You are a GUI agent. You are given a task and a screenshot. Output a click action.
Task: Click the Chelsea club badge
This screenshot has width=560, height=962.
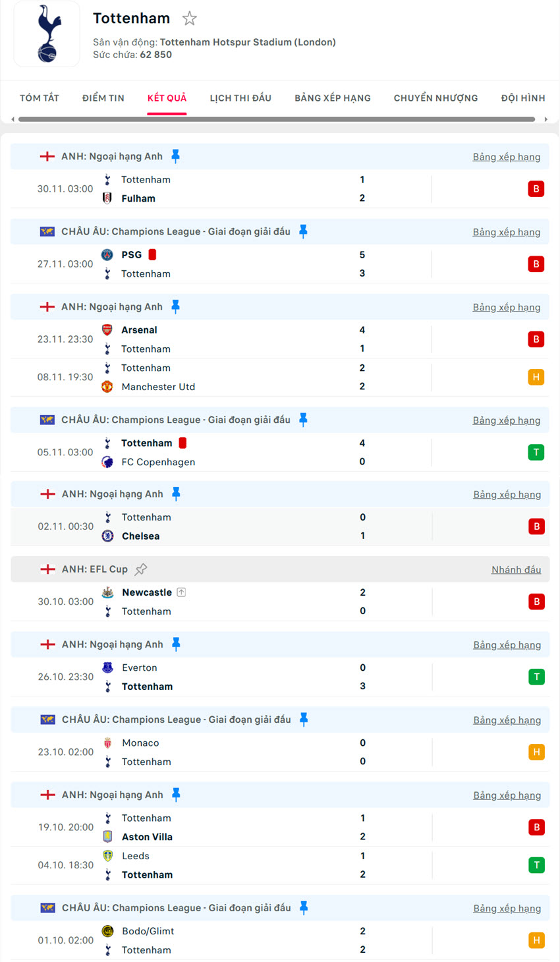tap(108, 536)
